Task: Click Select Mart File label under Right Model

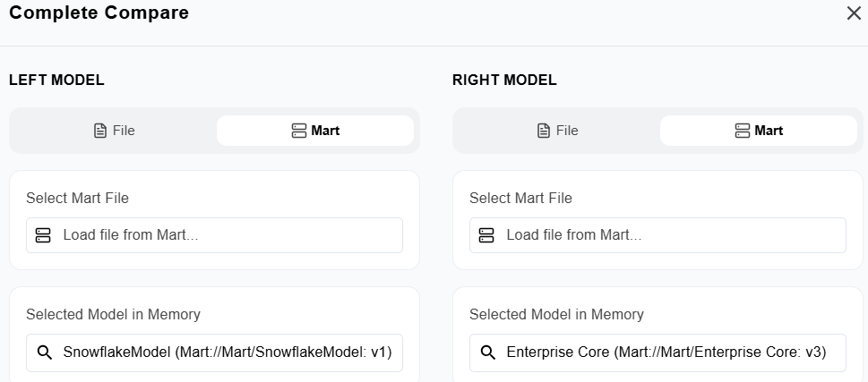Action: pyautogui.click(x=521, y=198)
